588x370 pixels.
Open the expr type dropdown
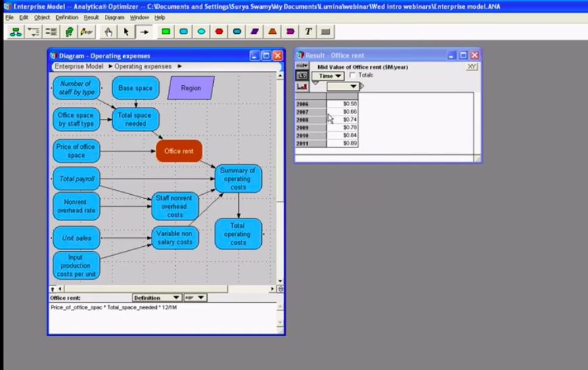click(195, 298)
